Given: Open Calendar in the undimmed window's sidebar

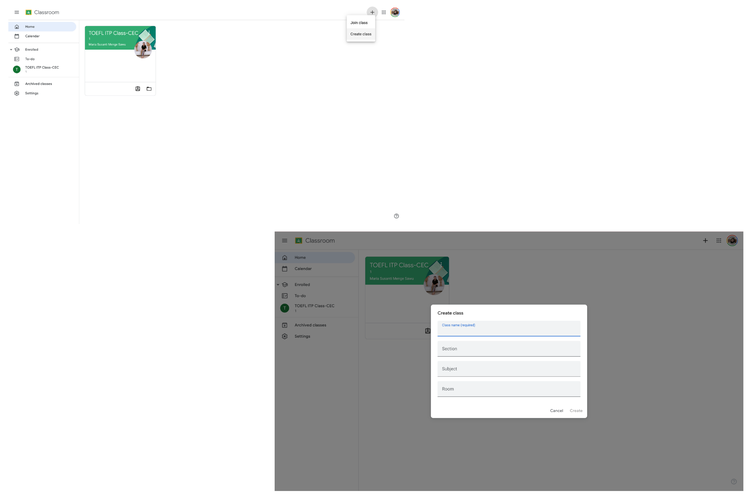Looking at the screenshot, I should point(32,36).
